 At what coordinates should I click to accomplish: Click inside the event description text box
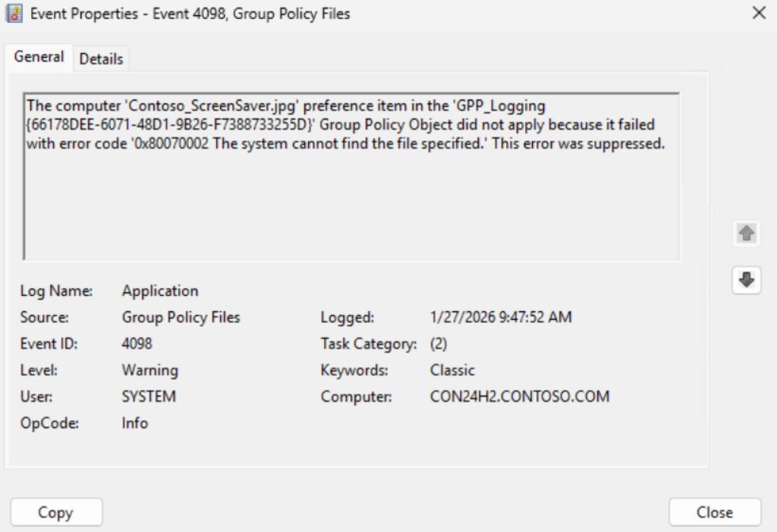point(351,205)
